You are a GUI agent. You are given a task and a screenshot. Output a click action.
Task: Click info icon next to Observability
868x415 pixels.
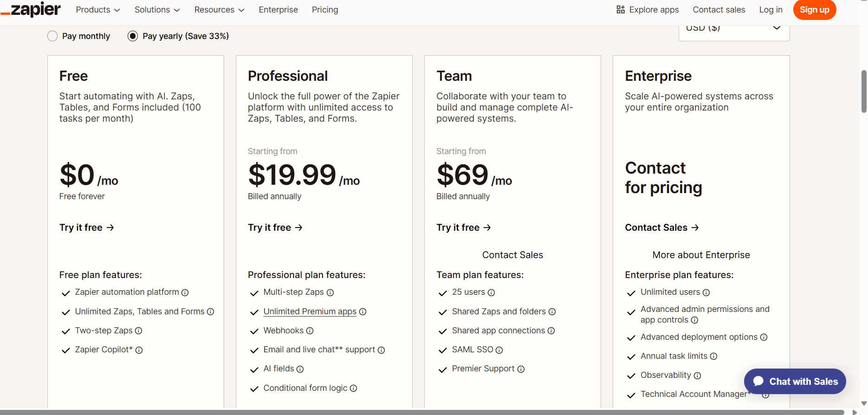click(697, 376)
